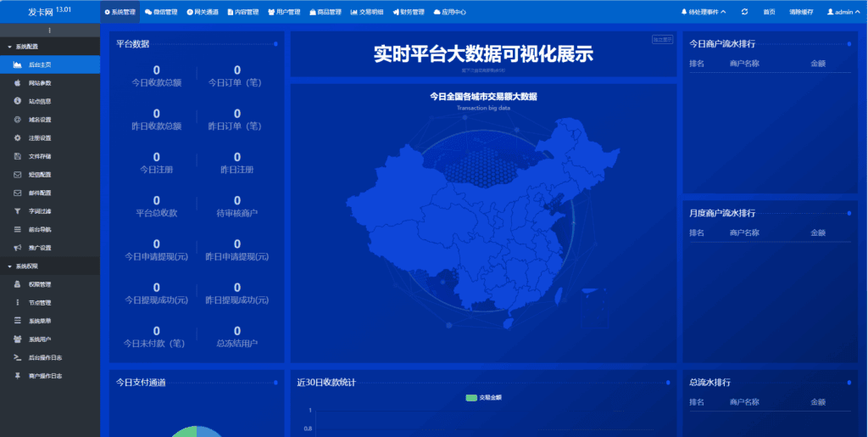Toggle the 交易金额 legend swatch
The height and width of the screenshot is (437, 868).
pyautogui.click(x=471, y=398)
